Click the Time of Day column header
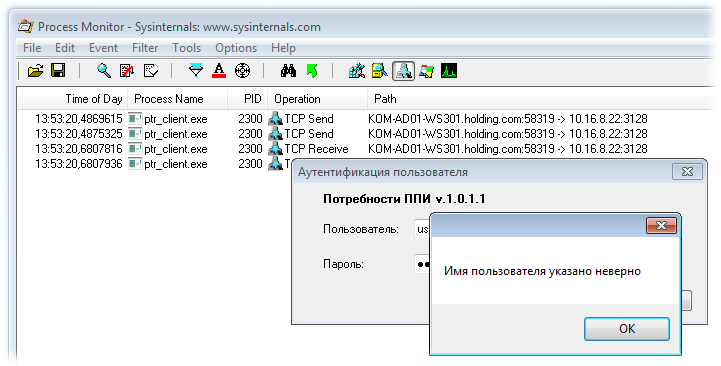The image size is (721, 366). tap(73, 99)
